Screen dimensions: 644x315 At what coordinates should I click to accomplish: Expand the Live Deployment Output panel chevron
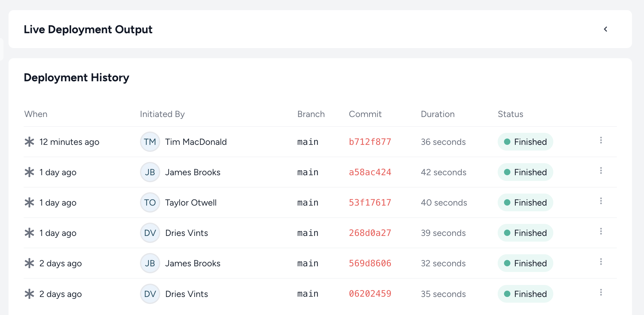click(x=605, y=29)
